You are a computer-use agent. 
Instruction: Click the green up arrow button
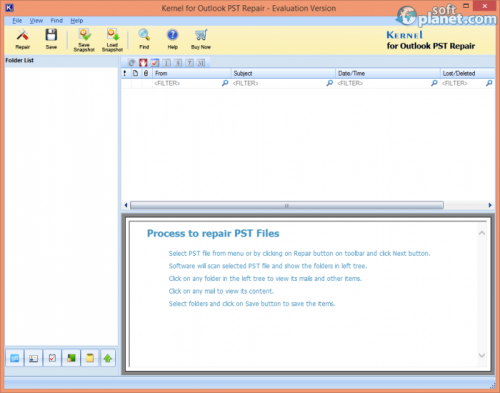pyautogui.click(x=108, y=358)
